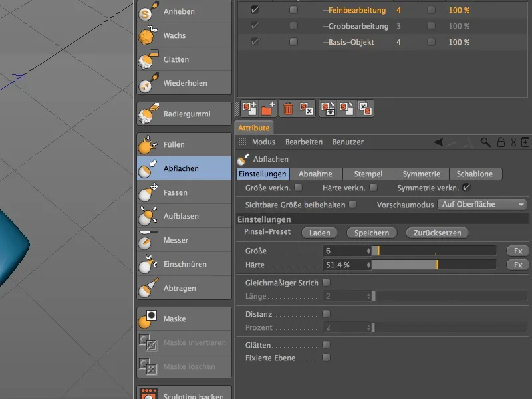Enable Gleichmäßiger Strich checkbox
The image size is (532, 399).
326,282
